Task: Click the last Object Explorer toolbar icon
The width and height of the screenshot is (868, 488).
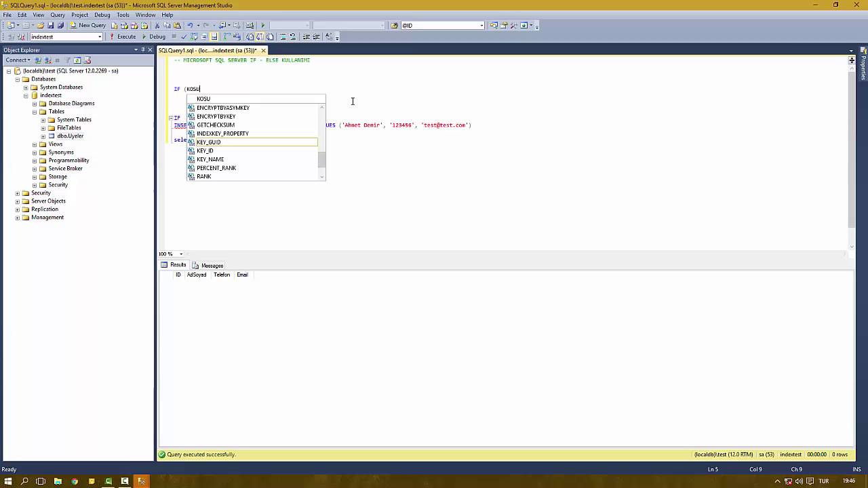Action: tap(87, 60)
